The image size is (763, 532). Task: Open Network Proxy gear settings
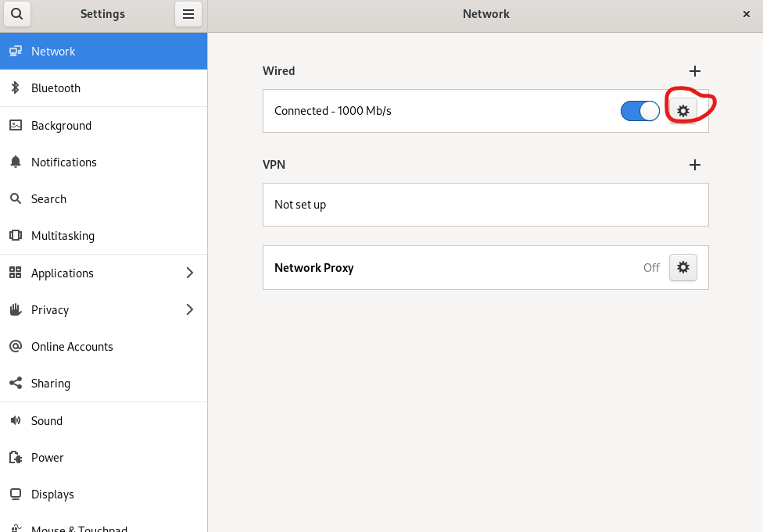[x=682, y=267]
